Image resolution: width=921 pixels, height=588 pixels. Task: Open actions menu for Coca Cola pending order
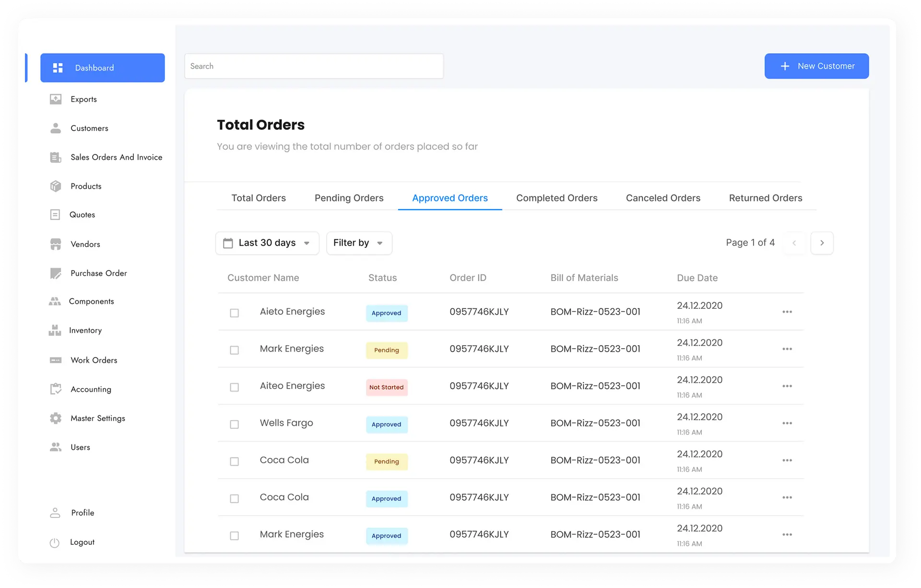coord(787,460)
